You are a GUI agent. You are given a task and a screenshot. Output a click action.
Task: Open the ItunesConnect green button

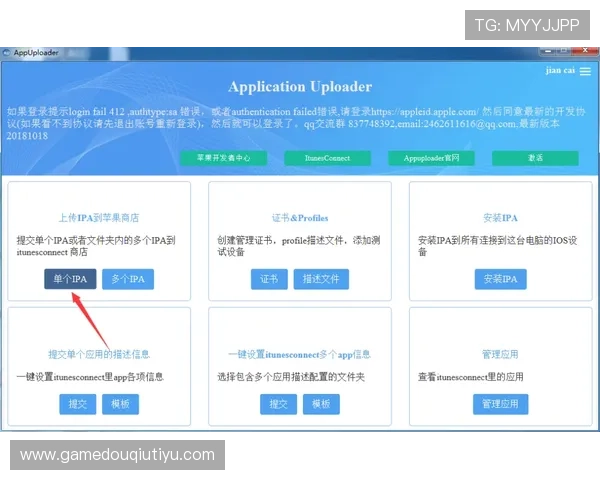pos(327,158)
